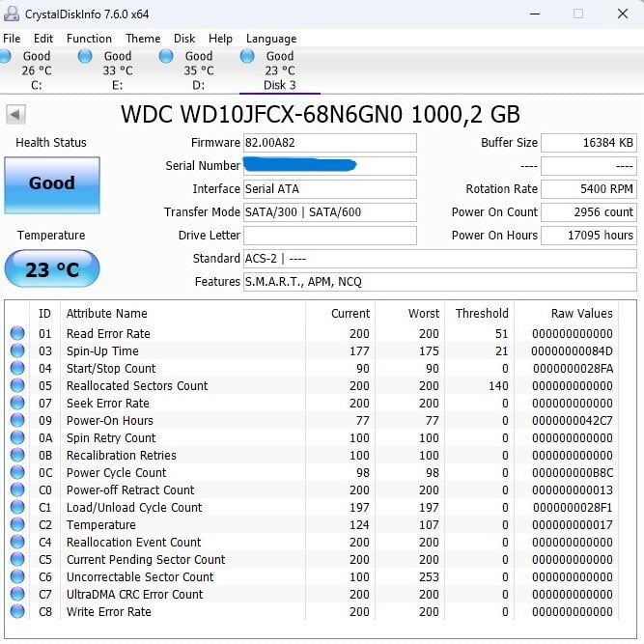Click the Attribute Name column header

(x=107, y=314)
